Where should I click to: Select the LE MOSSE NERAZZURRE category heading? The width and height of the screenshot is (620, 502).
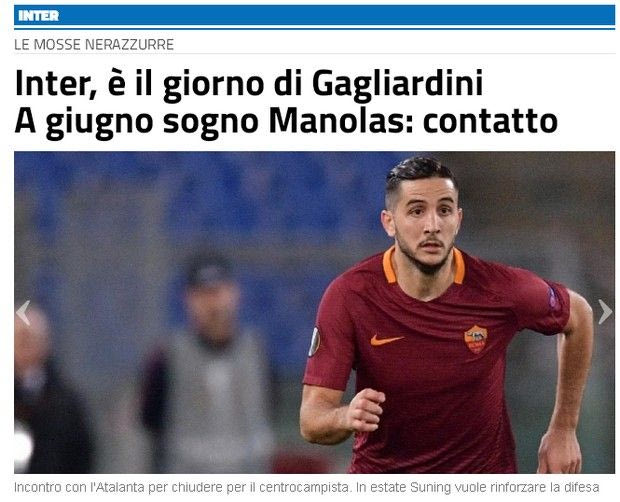coord(94,44)
